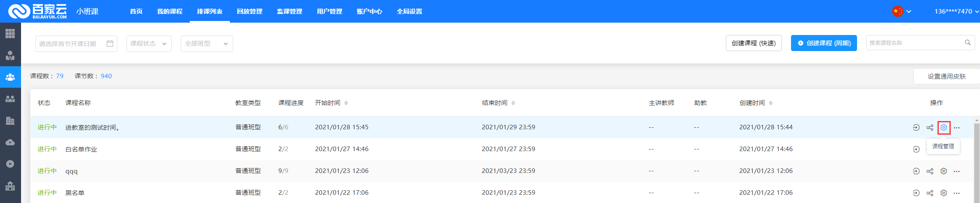Select the highlighted small-class group icon in the sidebar
Screen dimensions: 980x203
pyautogui.click(x=10, y=77)
